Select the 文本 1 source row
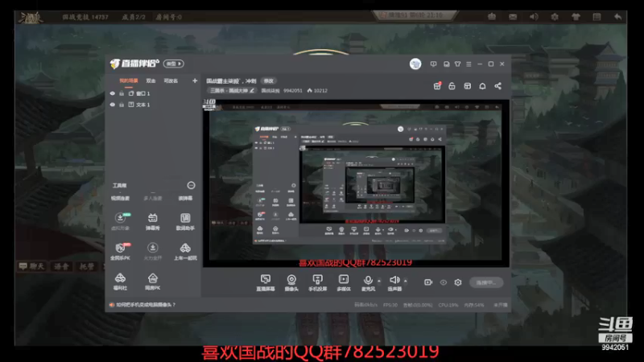The width and height of the screenshot is (644, 362). point(153,105)
